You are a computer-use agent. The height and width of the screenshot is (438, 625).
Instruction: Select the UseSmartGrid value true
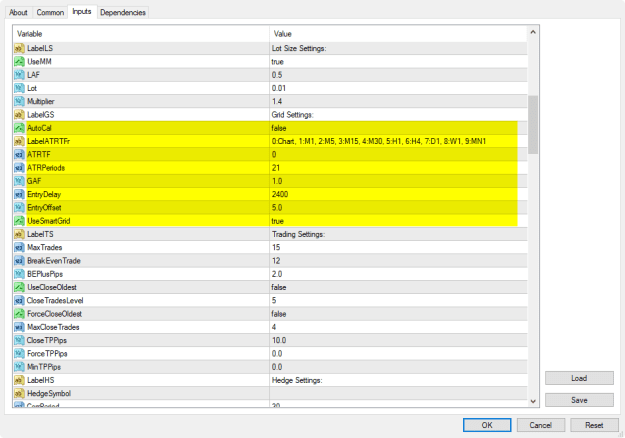277,221
